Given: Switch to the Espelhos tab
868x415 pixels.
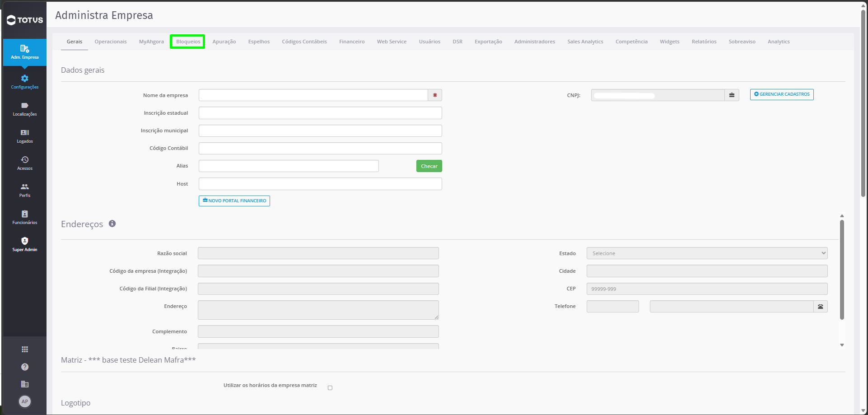Looking at the screenshot, I should 259,42.
